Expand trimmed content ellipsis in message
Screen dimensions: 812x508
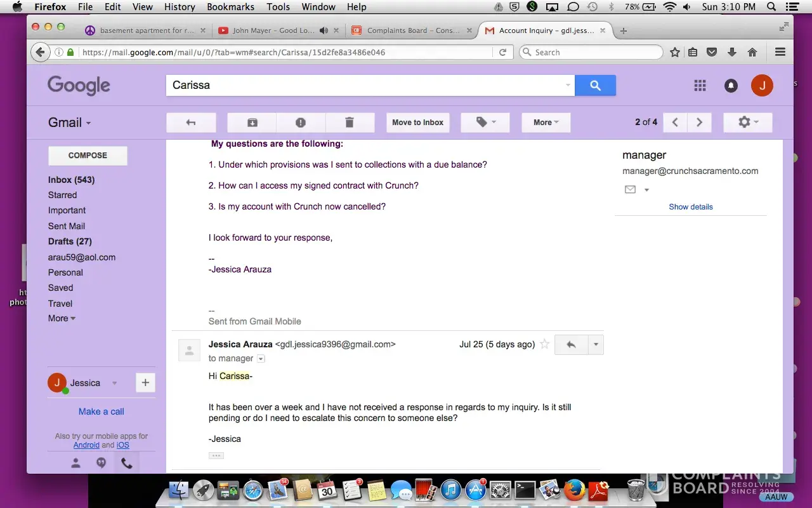(216, 455)
